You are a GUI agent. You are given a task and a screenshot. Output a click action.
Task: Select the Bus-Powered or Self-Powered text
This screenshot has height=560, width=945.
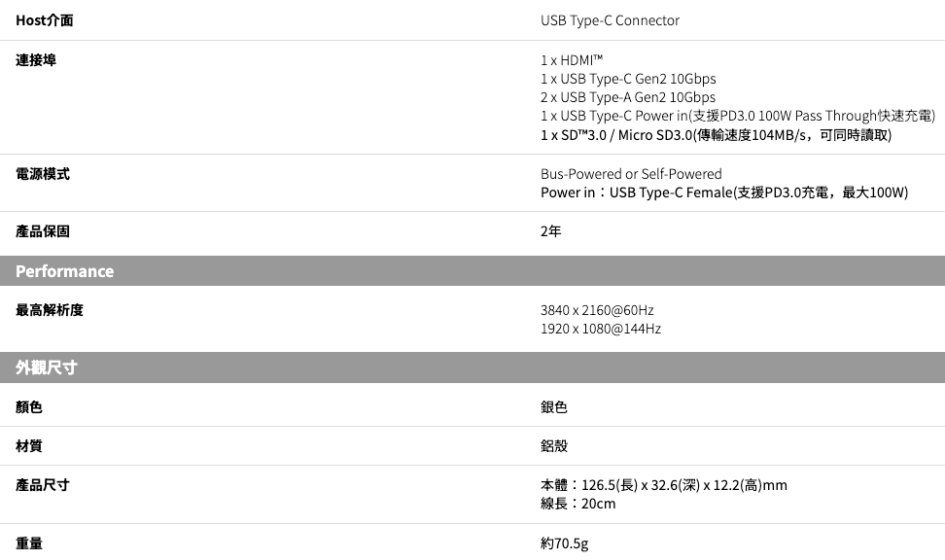[631, 174]
